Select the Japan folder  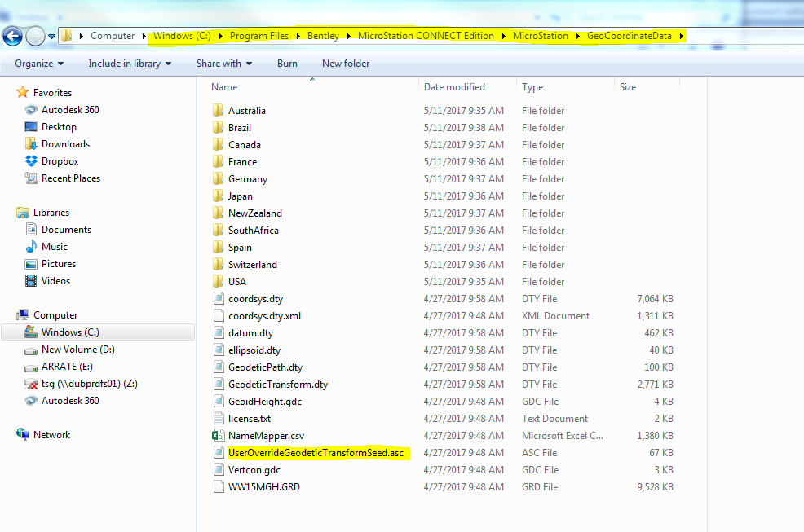232,196
